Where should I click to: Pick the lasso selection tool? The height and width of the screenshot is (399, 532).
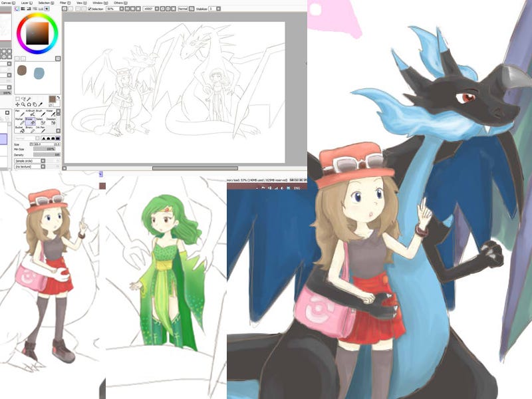(23, 98)
